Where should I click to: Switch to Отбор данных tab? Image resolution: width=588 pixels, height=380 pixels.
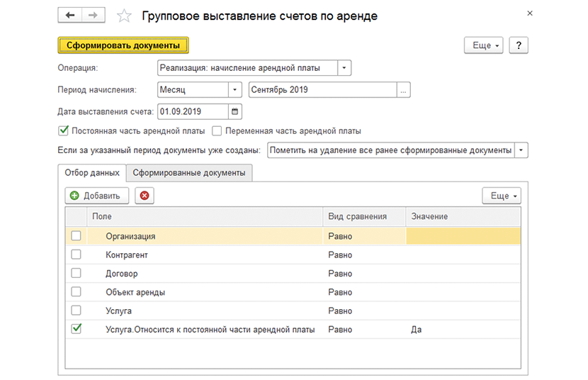point(92,172)
